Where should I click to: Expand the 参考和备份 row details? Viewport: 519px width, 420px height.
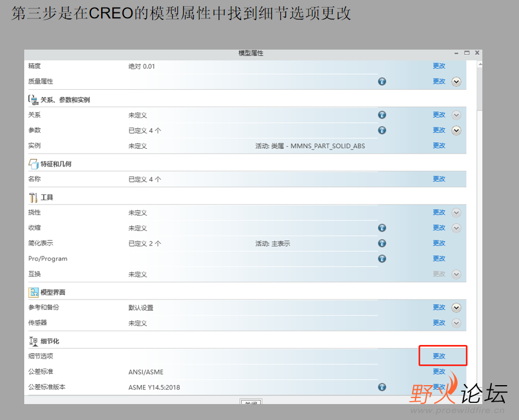(x=456, y=308)
